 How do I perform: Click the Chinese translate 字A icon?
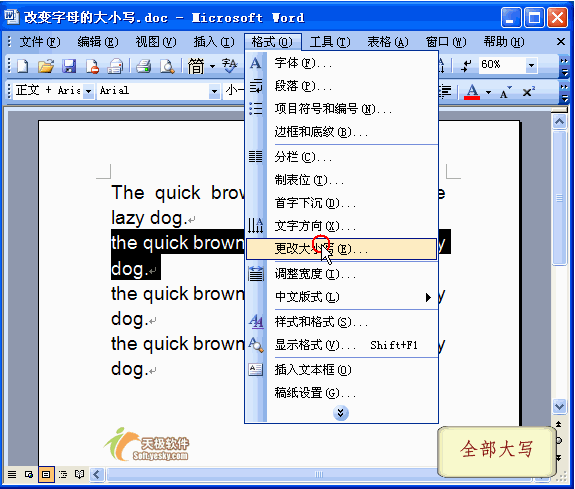tap(230, 65)
